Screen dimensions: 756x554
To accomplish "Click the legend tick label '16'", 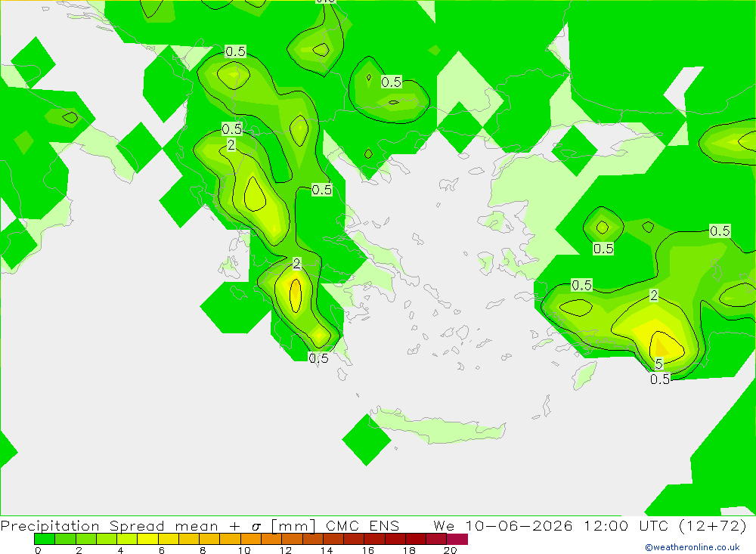I will pos(368,550).
